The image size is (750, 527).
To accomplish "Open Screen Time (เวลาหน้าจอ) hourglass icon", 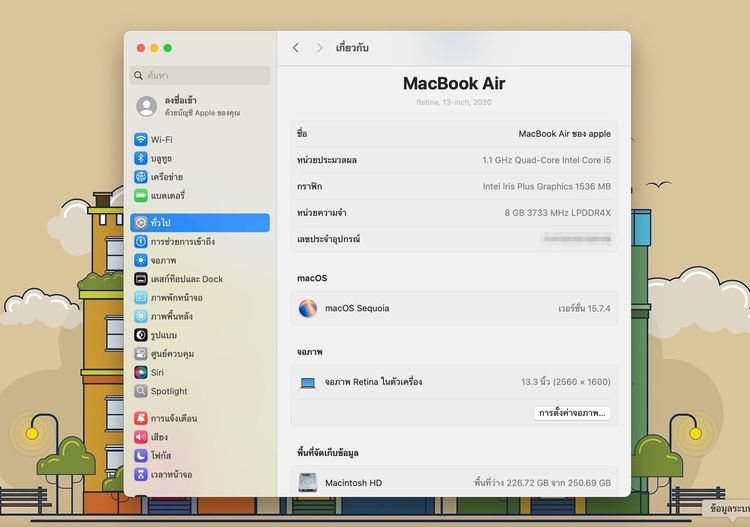I will point(141,474).
